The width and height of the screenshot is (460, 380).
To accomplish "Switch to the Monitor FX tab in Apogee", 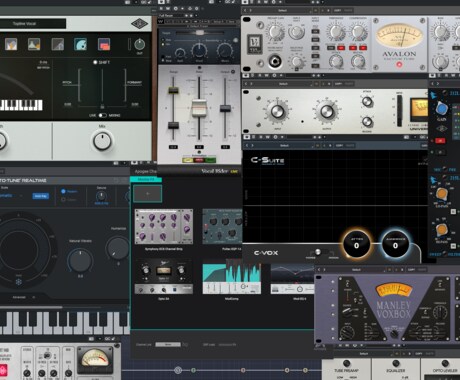I will [x=146, y=179].
